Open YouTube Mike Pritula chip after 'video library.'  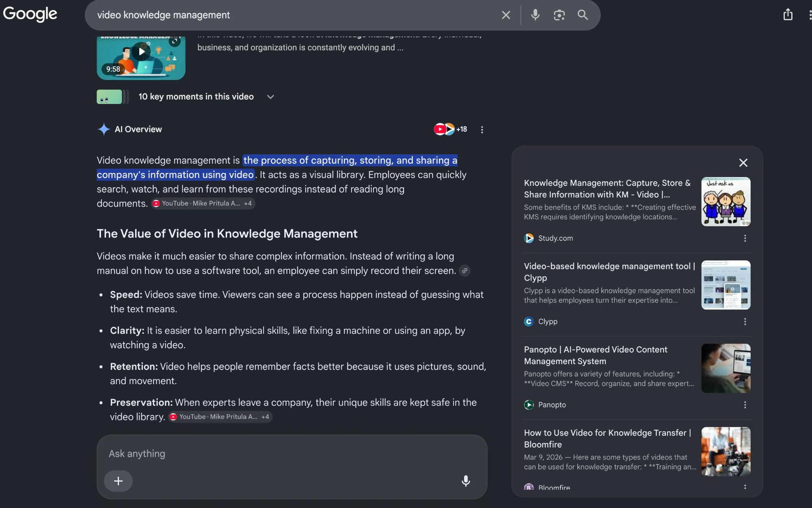pos(220,417)
